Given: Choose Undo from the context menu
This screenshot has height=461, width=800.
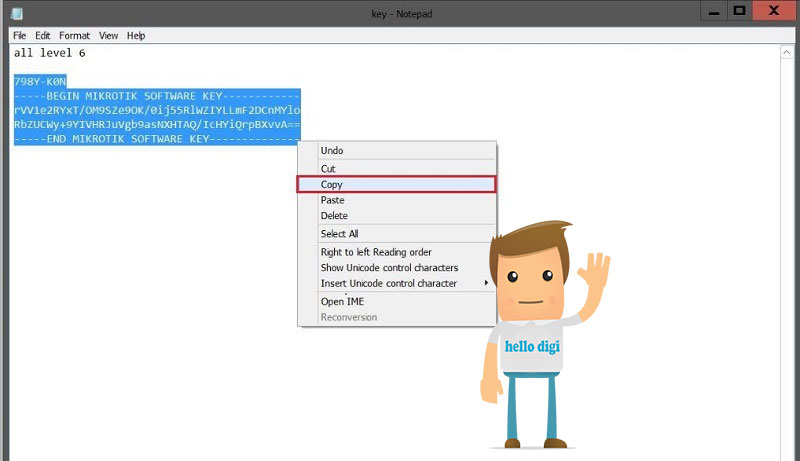Looking at the screenshot, I should (x=396, y=150).
